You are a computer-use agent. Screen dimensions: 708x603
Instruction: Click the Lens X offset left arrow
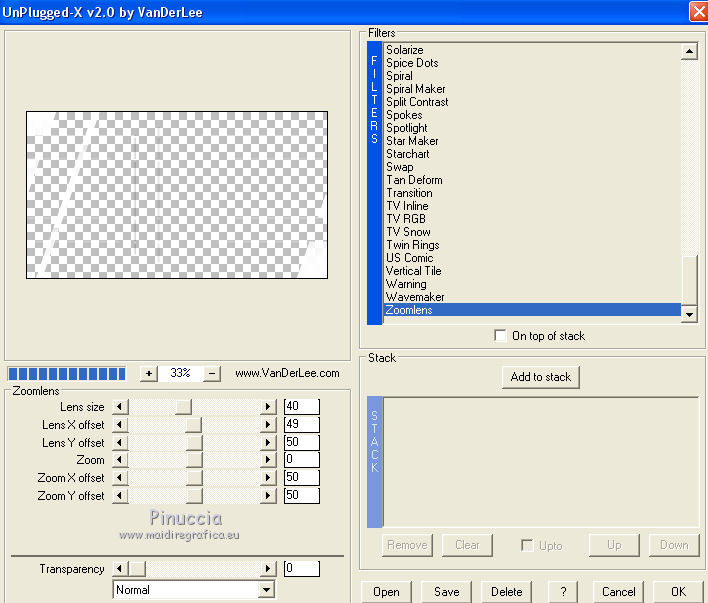(121, 424)
